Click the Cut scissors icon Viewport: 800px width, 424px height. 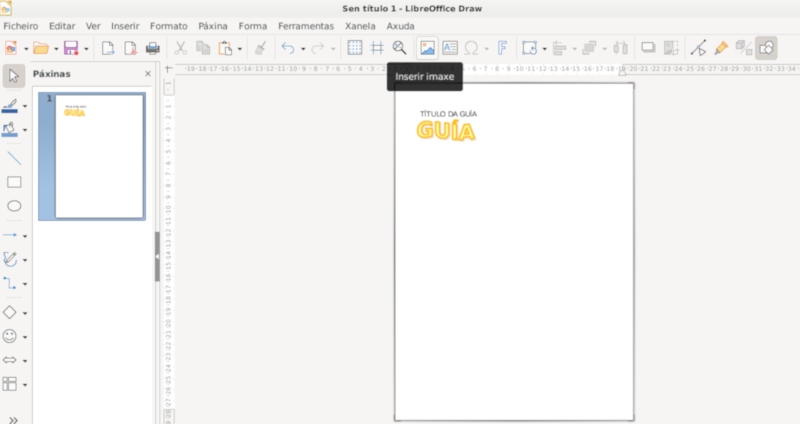point(180,47)
